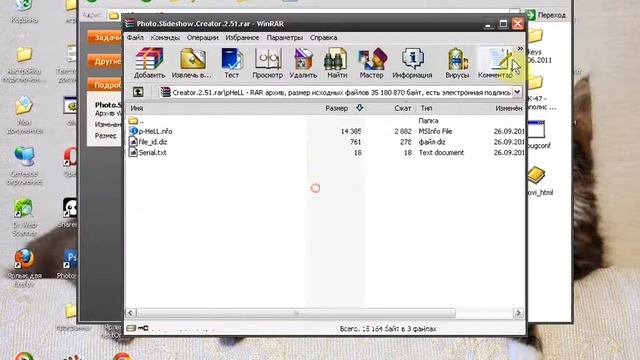The image size is (640, 360).
Task: Click the WinRAR title bar icon
Action: 130,24
